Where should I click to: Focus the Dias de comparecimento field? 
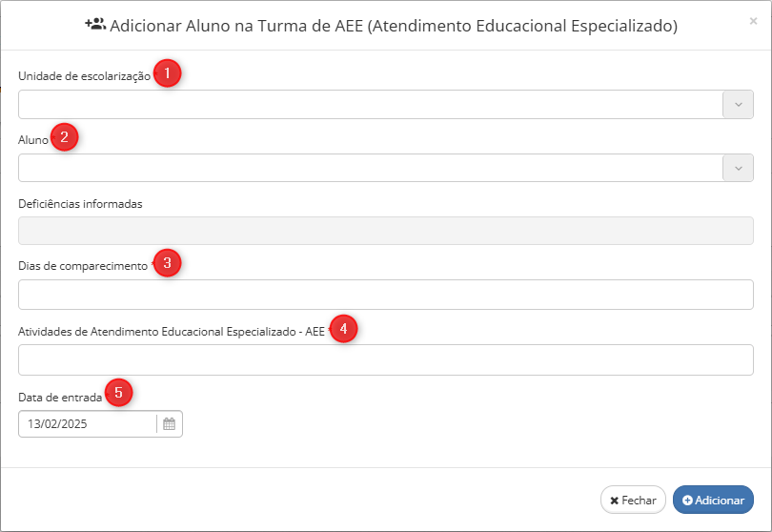386,295
